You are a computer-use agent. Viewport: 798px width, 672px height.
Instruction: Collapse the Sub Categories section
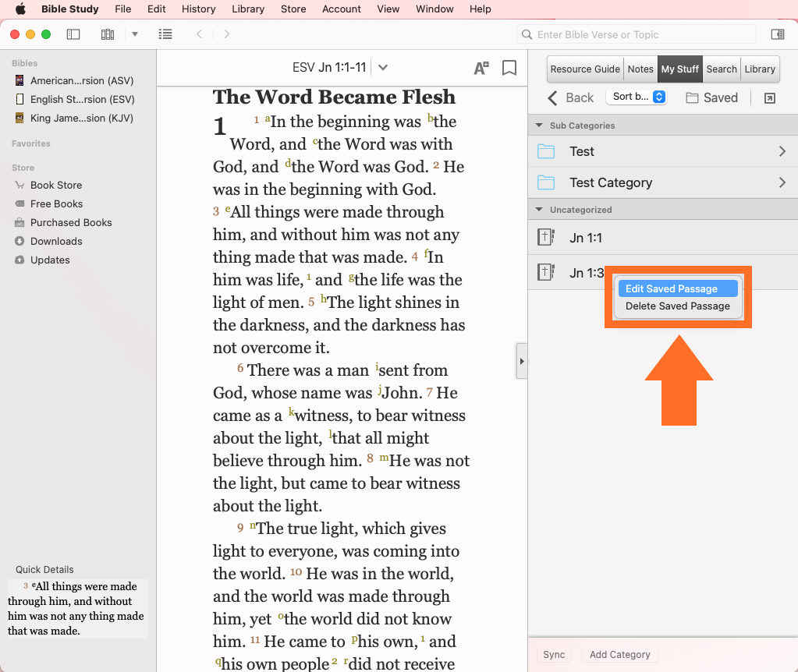click(x=538, y=126)
